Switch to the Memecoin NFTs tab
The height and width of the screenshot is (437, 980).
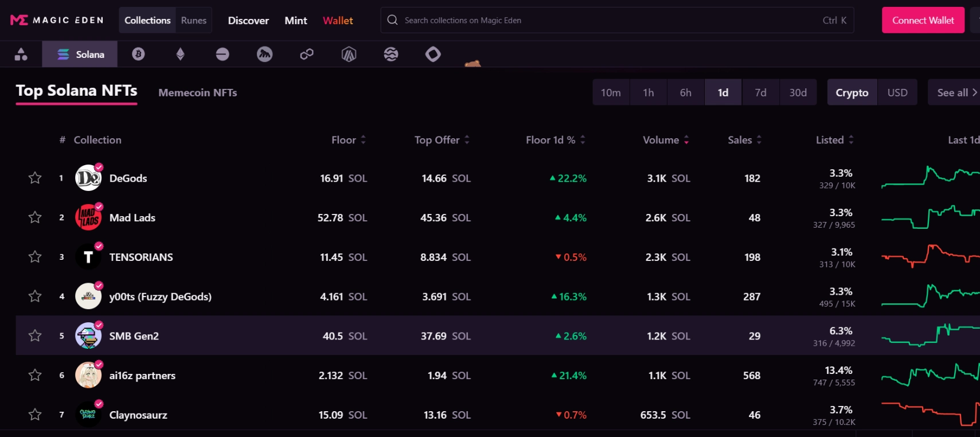pos(198,92)
